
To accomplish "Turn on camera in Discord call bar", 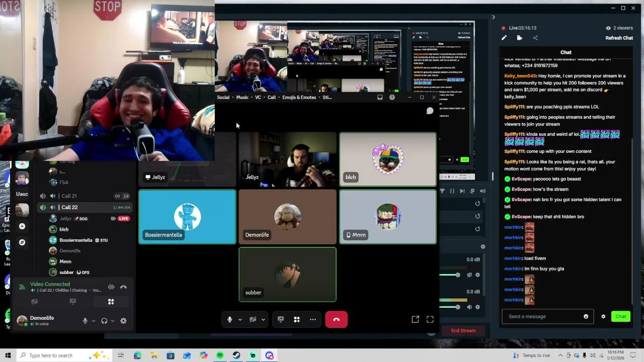I will pyautogui.click(x=253, y=320).
